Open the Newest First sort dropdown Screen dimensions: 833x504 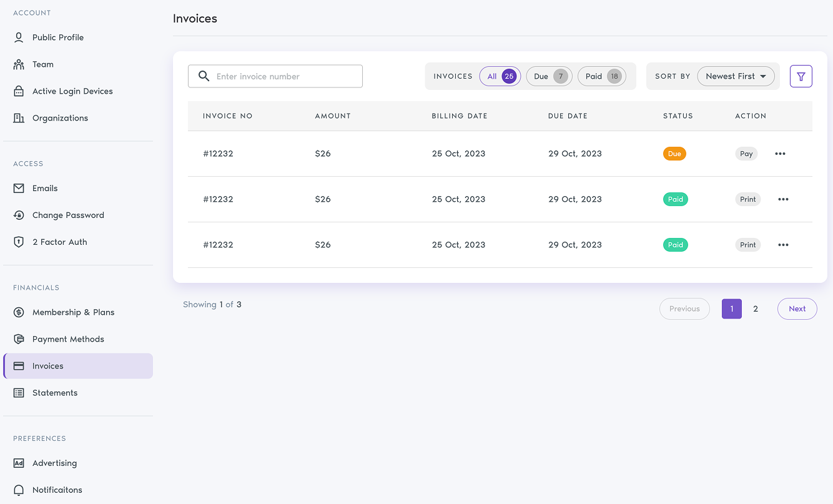(x=736, y=76)
